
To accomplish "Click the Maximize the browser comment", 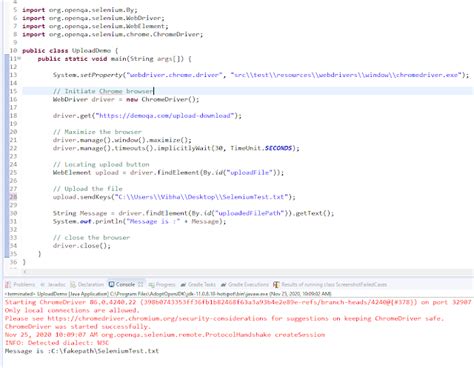I will [x=97, y=132].
